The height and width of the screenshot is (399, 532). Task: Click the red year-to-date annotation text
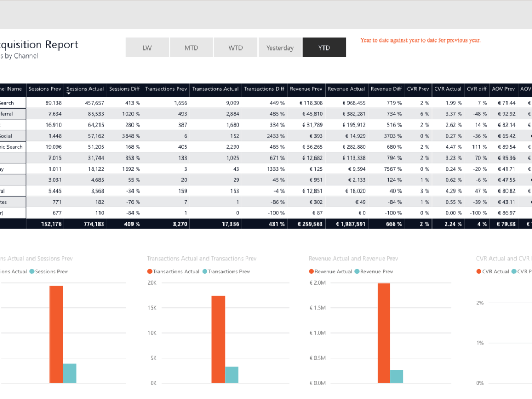[419, 40]
